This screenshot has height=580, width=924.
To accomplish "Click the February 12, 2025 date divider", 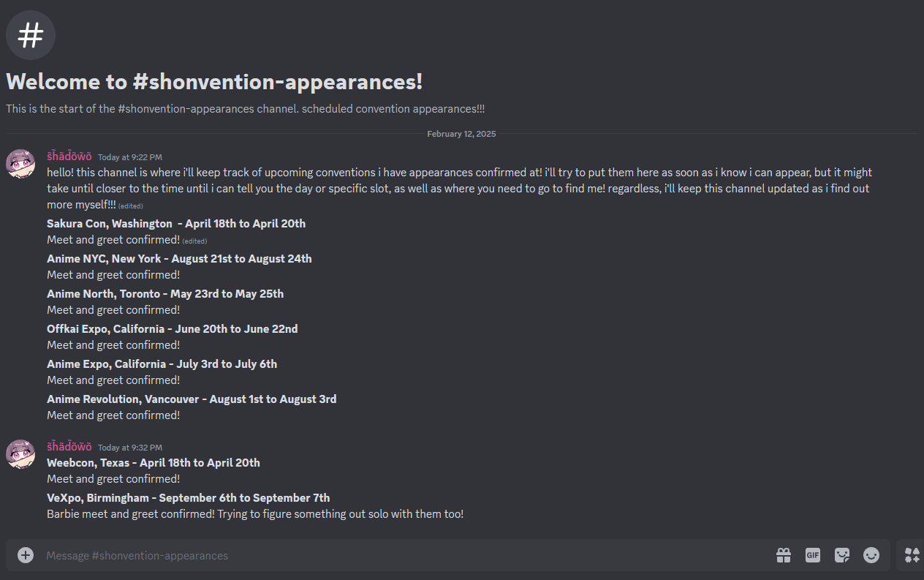I will tap(461, 134).
